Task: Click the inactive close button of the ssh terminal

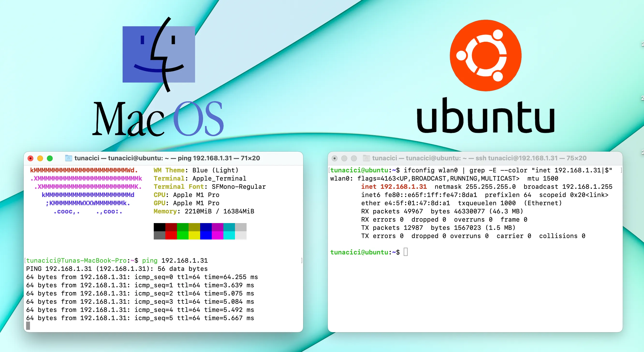Action: 335,158
